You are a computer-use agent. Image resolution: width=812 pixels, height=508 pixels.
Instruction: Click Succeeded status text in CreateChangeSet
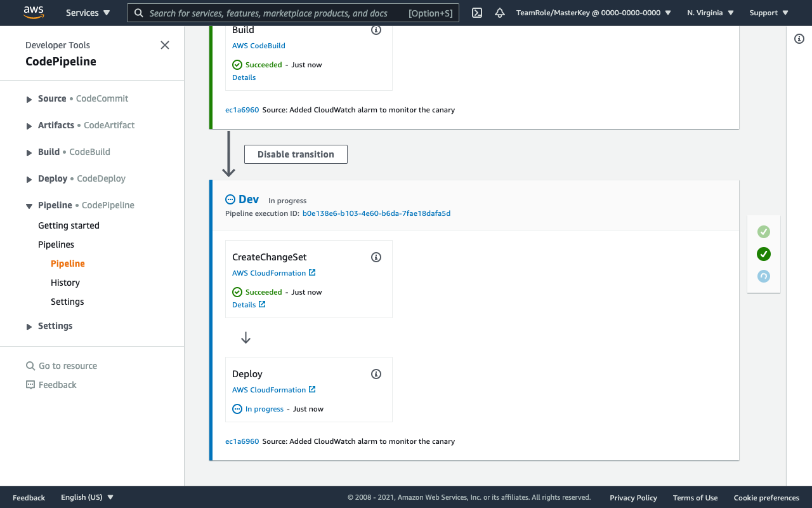click(x=264, y=292)
